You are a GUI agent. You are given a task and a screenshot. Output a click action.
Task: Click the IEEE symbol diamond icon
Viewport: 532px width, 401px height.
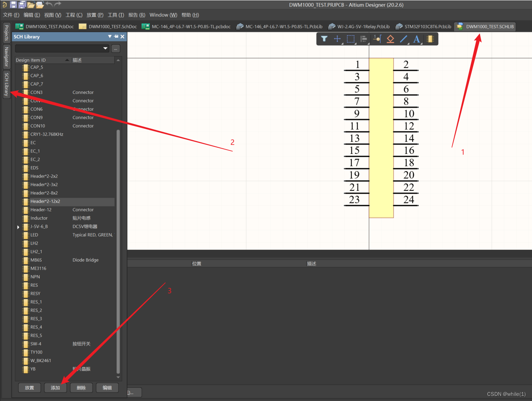point(390,39)
